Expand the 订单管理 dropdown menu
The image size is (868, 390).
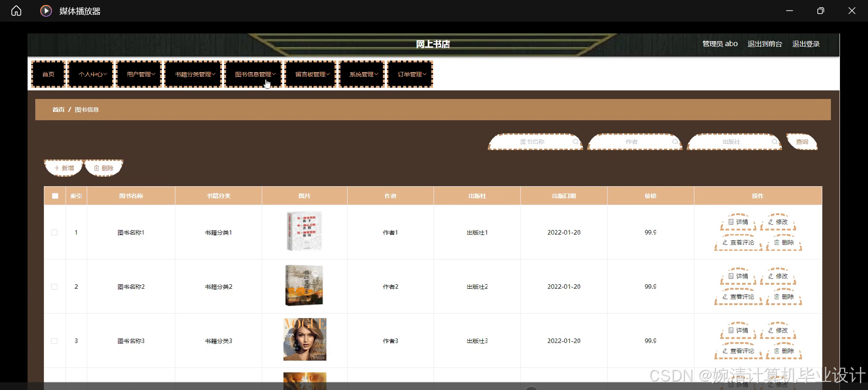[410, 74]
